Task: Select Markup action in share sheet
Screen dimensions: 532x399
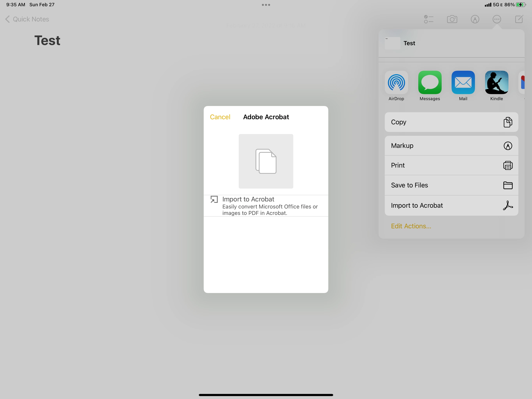Action: click(451, 146)
